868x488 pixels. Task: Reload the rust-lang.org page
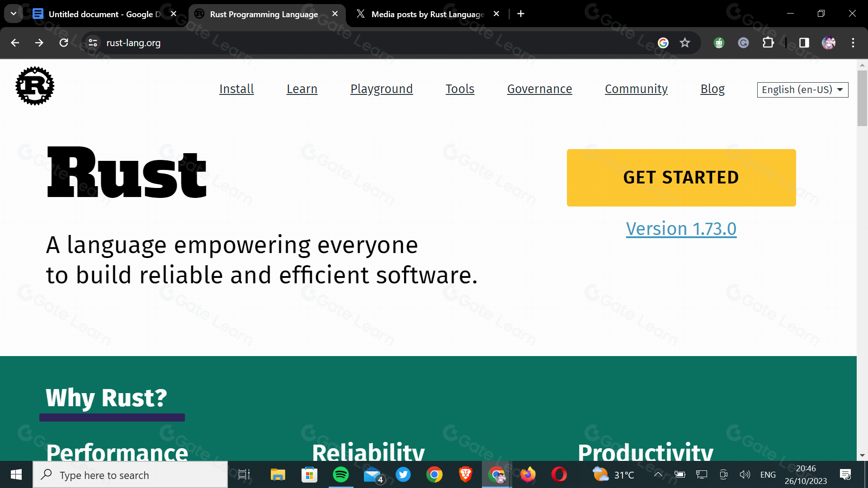pos(64,43)
